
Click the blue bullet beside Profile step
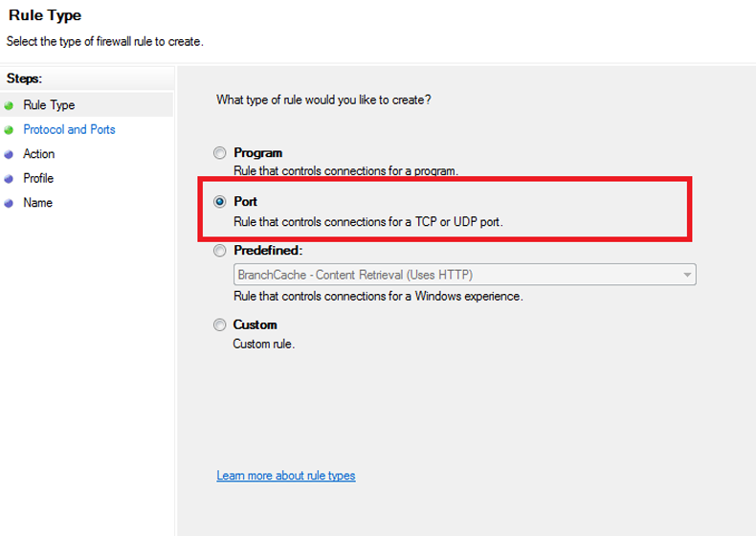click(x=10, y=179)
